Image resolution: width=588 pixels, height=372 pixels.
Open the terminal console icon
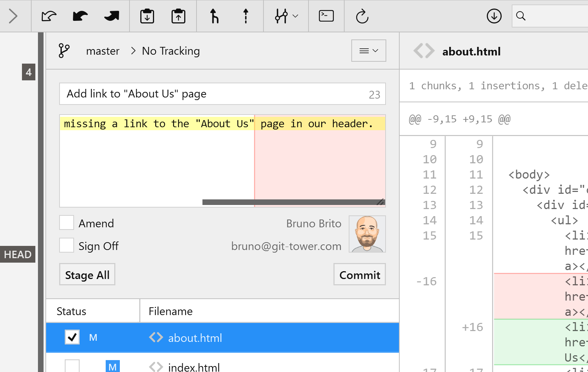[326, 16]
